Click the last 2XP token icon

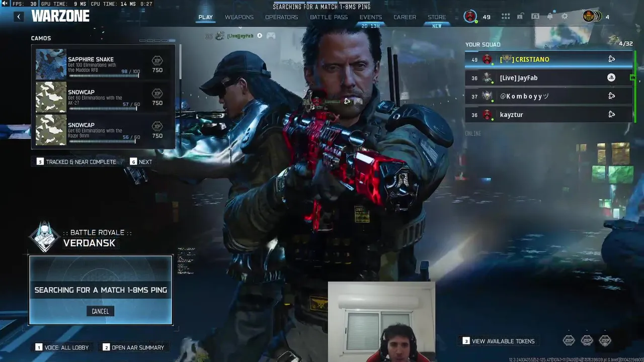pyautogui.click(x=605, y=340)
